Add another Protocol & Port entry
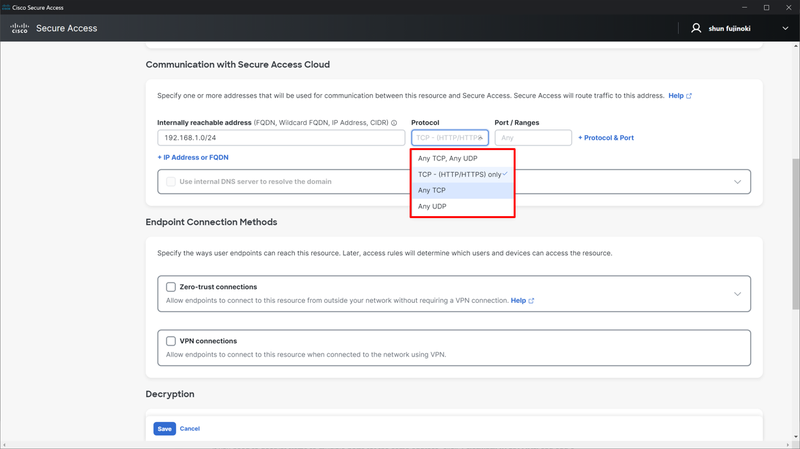The width and height of the screenshot is (800, 449). coord(606,138)
